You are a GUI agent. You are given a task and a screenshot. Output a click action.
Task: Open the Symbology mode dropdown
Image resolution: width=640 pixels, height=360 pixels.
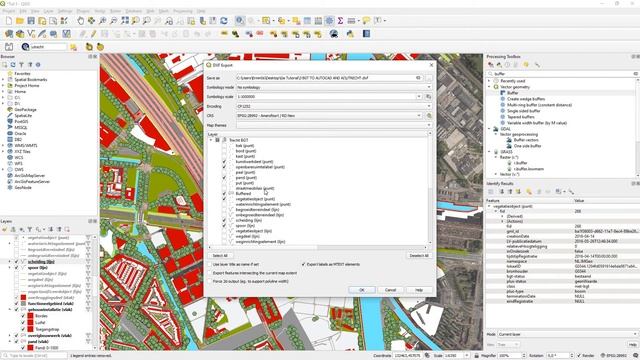click(x=334, y=87)
